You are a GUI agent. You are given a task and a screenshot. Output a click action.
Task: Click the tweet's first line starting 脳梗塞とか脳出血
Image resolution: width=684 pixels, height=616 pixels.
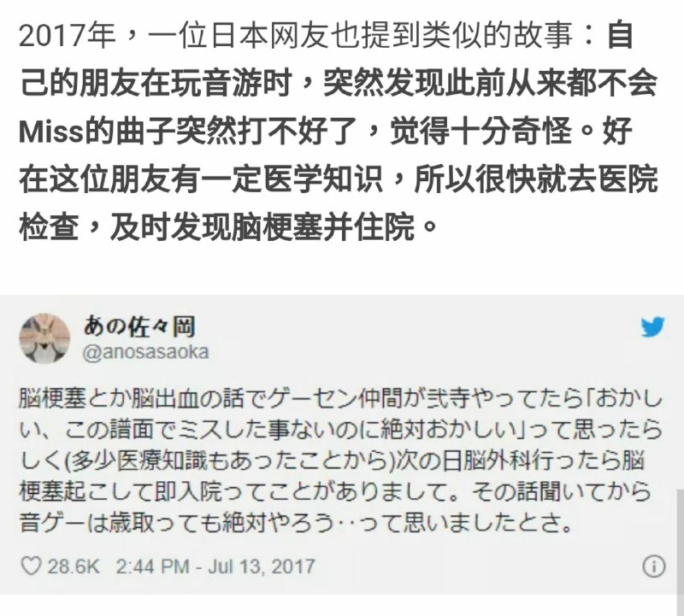pyautogui.click(x=340, y=398)
